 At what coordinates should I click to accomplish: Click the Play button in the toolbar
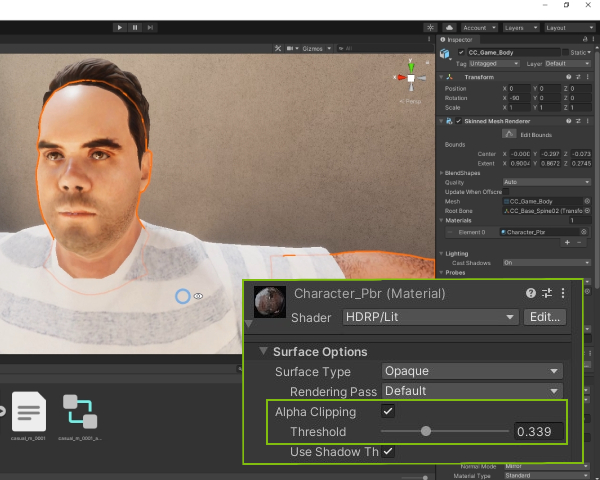(x=120, y=28)
